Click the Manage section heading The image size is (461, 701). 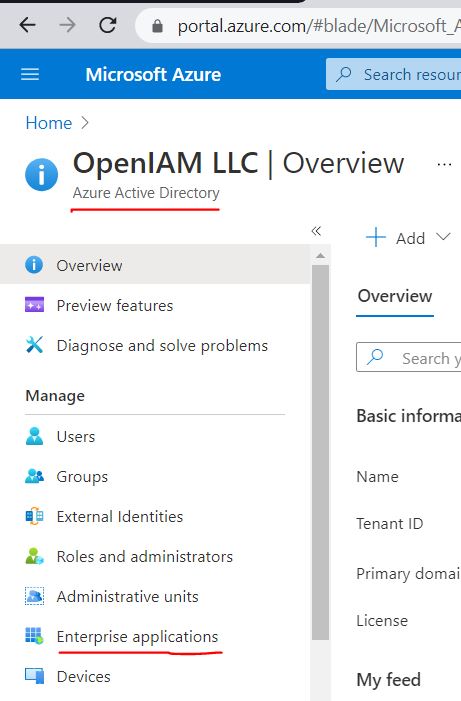[55, 396]
